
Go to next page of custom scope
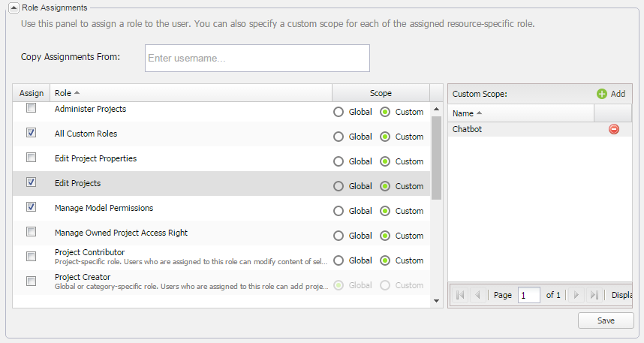coord(576,295)
